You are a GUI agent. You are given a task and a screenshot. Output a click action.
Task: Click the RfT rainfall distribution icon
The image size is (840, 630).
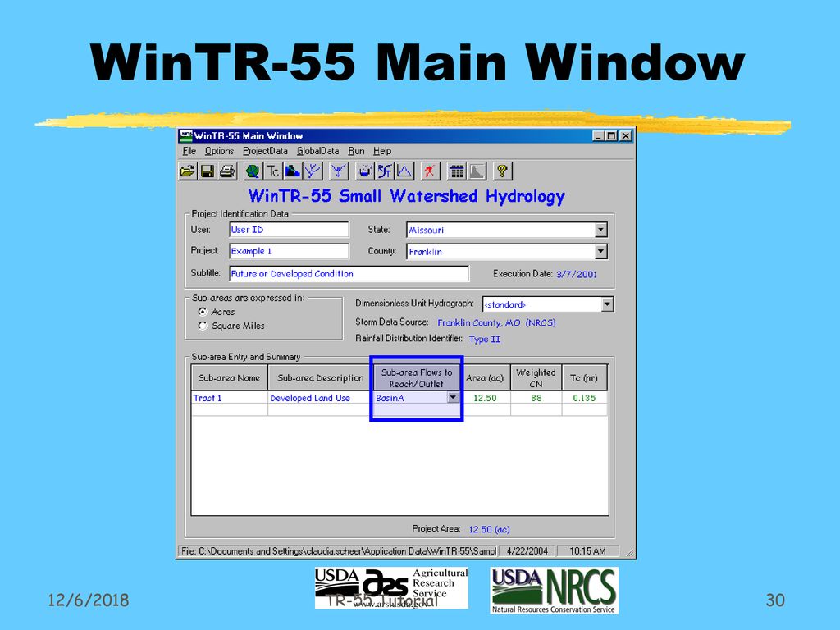(384, 171)
